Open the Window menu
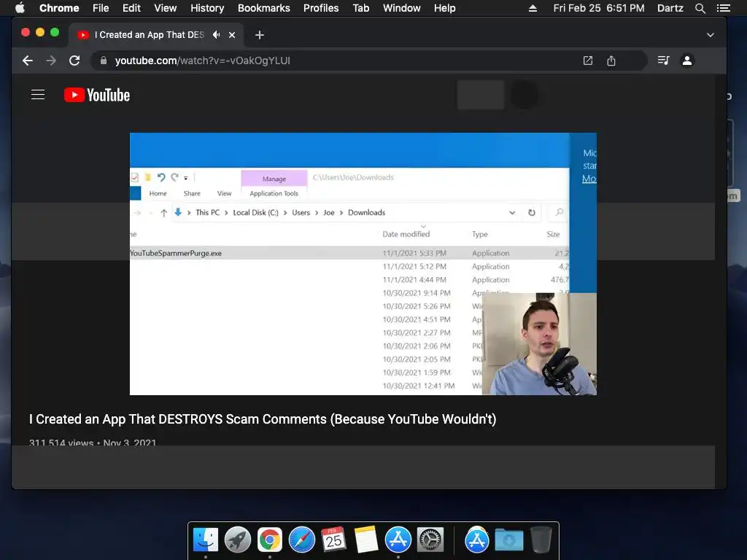 402,8
